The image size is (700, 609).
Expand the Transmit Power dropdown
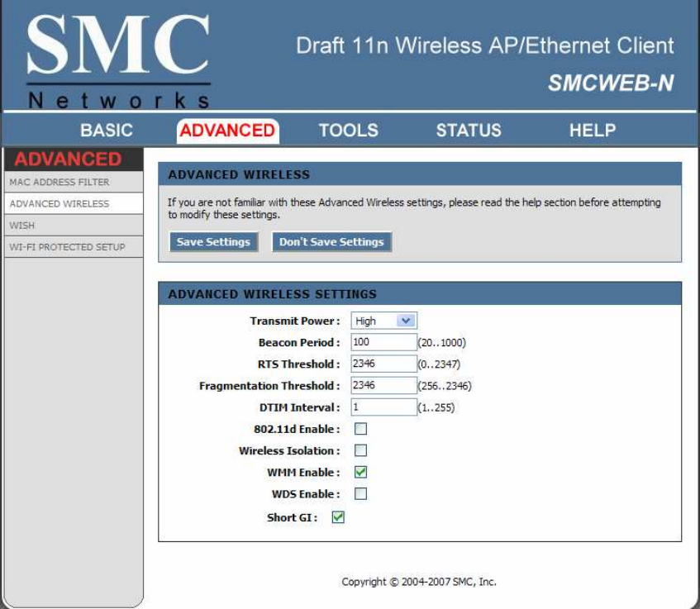pos(384,321)
